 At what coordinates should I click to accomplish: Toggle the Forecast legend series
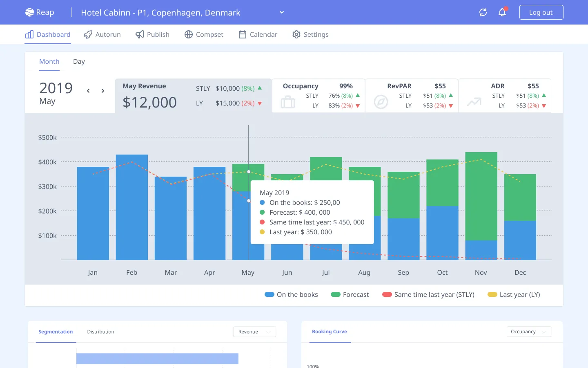pyautogui.click(x=350, y=294)
